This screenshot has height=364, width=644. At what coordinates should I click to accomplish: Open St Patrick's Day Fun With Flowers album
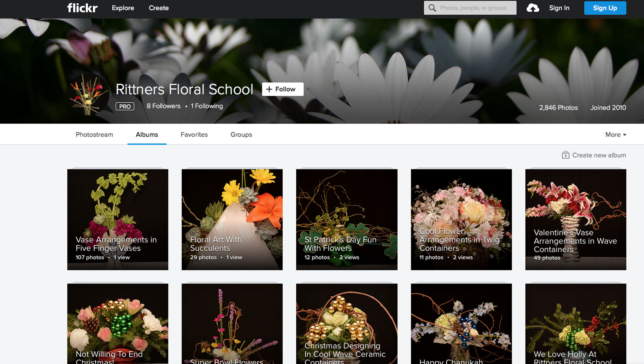point(346,220)
